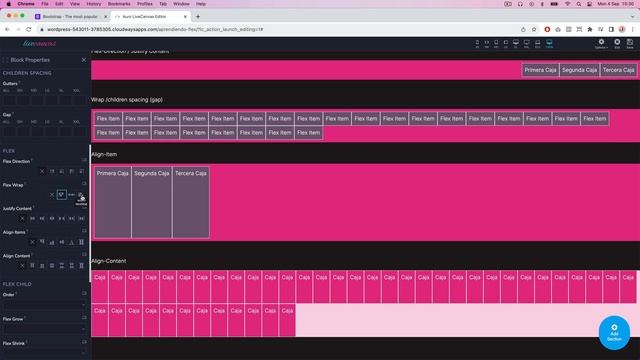Expand responsive options for Flex Wrap
The width and height of the screenshot is (640, 360).
(84, 184)
